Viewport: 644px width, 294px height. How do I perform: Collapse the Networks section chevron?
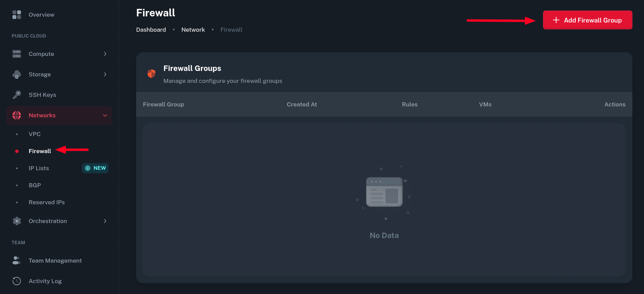(x=105, y=115)
